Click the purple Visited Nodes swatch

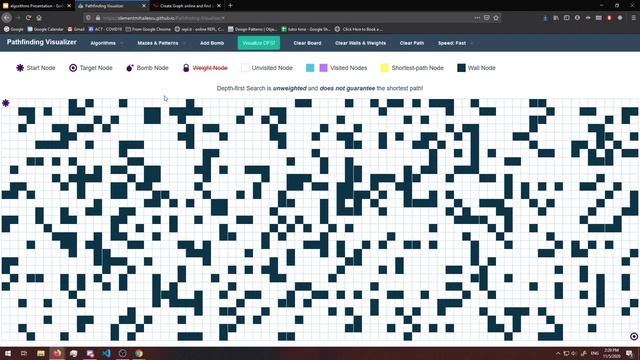pyautogui.click(x=323, y=68)
